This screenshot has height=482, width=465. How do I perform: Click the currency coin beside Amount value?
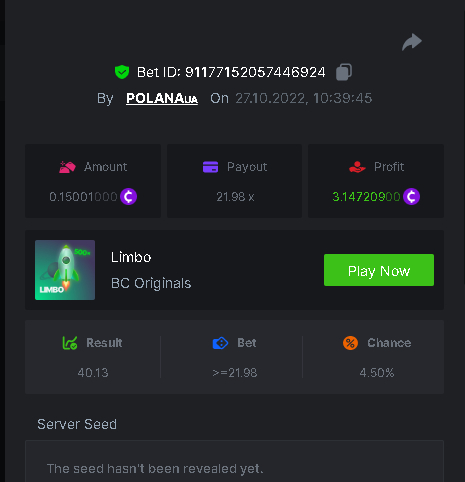pos(128,197)
